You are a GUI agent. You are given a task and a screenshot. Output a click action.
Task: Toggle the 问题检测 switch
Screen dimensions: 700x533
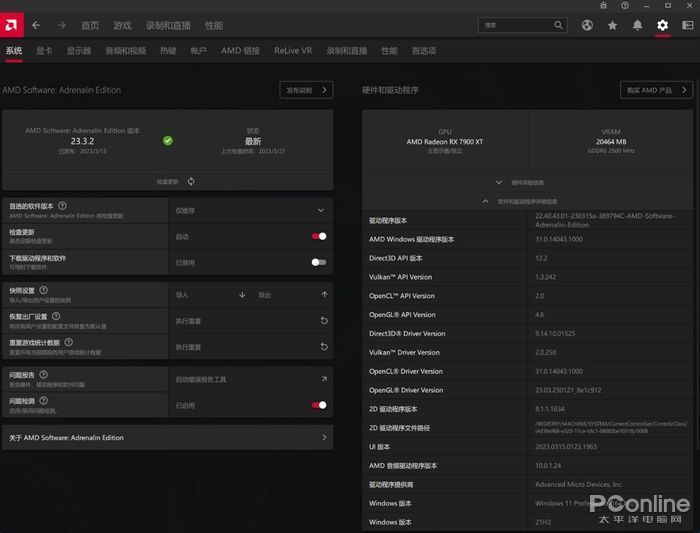pyautogui.click(x=319, y=405)
